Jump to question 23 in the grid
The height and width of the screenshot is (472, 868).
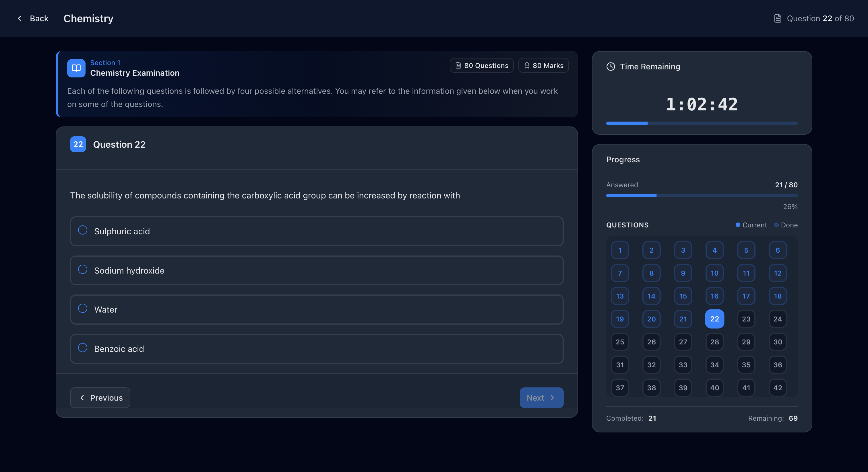point(746,319)
